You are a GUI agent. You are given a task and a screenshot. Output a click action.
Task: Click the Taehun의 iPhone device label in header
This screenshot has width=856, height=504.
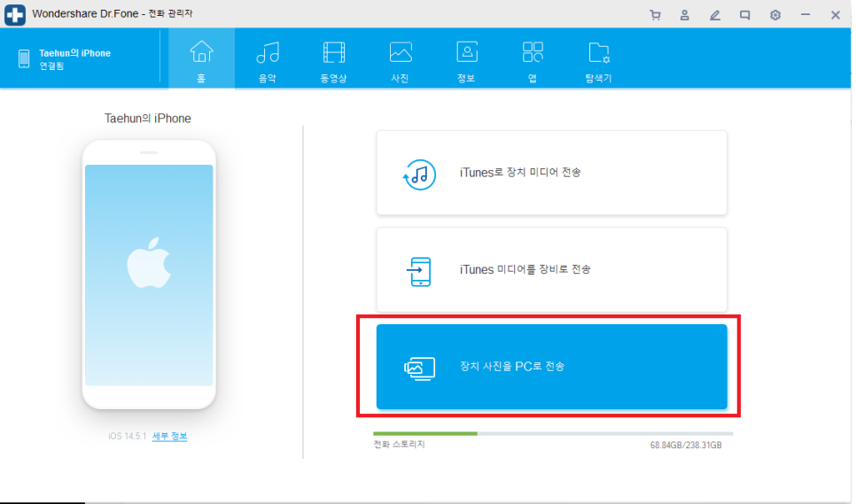(74, 53)
